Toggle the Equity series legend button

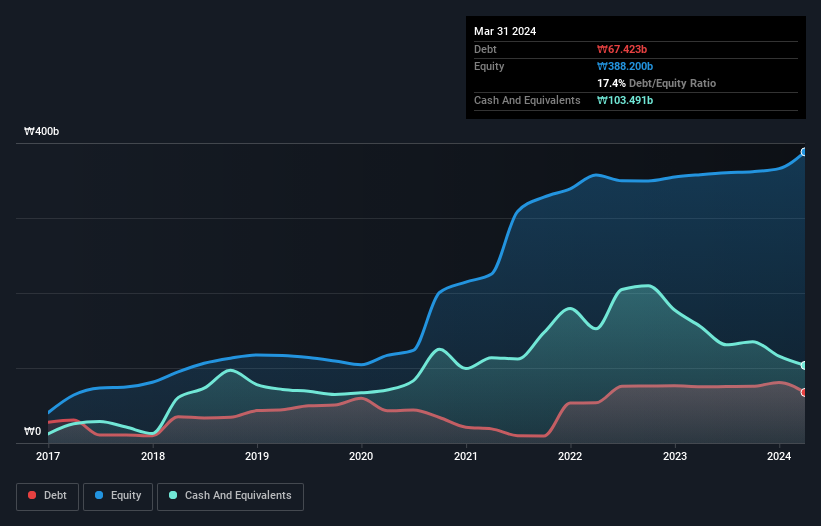coord(118,496)
